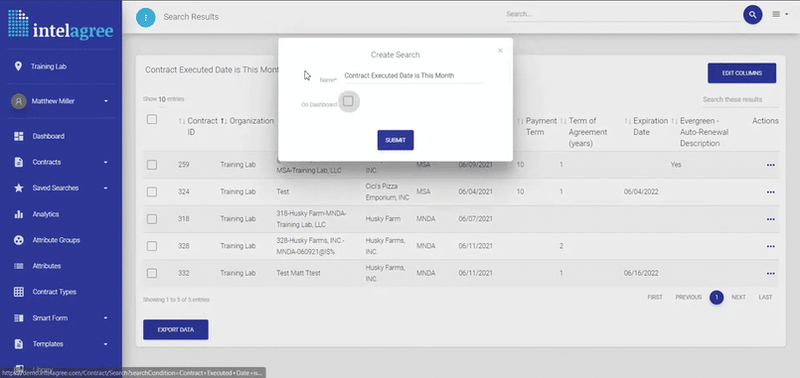Select page 1 in pagination

[716, 297]
